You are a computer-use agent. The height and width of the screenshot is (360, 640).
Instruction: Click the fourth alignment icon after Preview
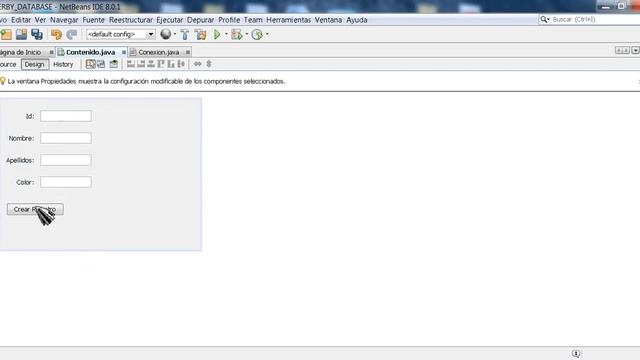pyautogui.click(x=161, y=64)
